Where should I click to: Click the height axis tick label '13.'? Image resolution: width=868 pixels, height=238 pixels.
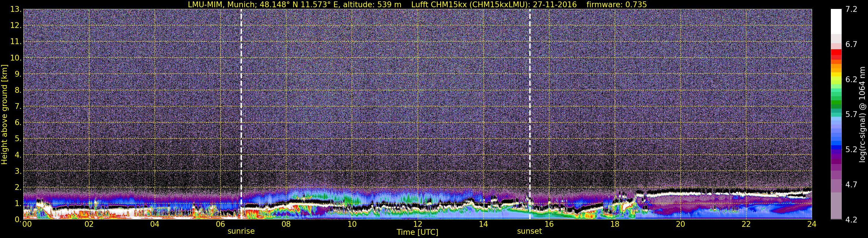16,9
